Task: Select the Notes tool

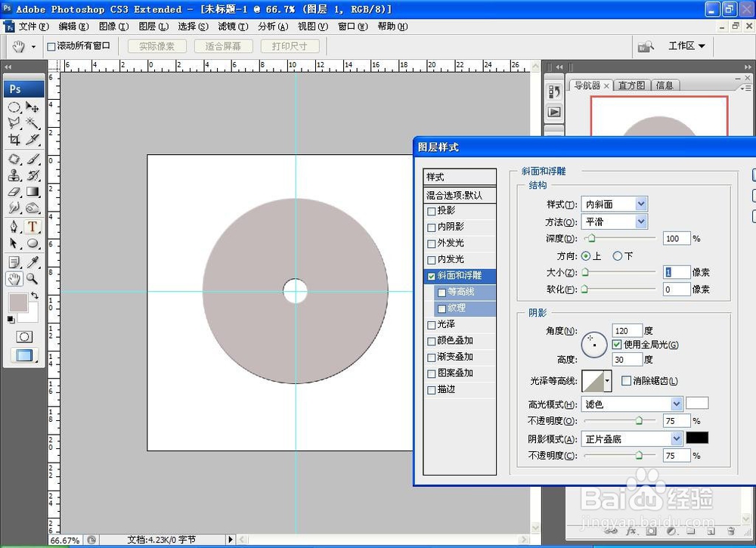Action: (14, 262)
